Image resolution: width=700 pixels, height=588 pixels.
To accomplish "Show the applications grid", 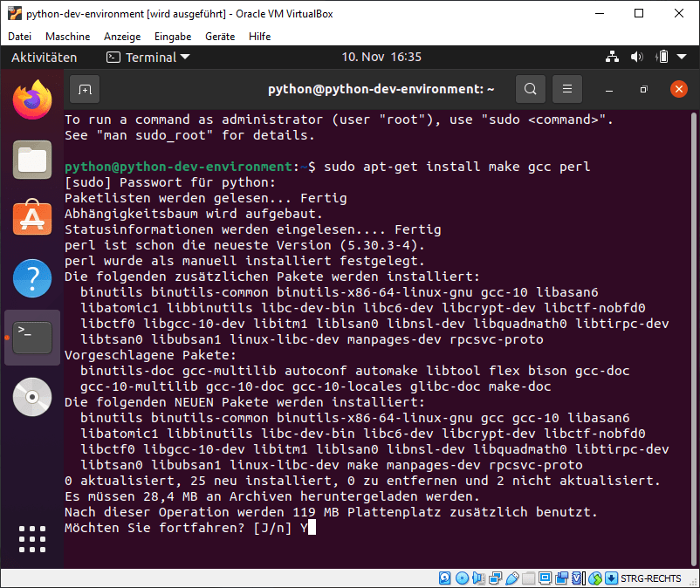I will [x=32, y=540].
